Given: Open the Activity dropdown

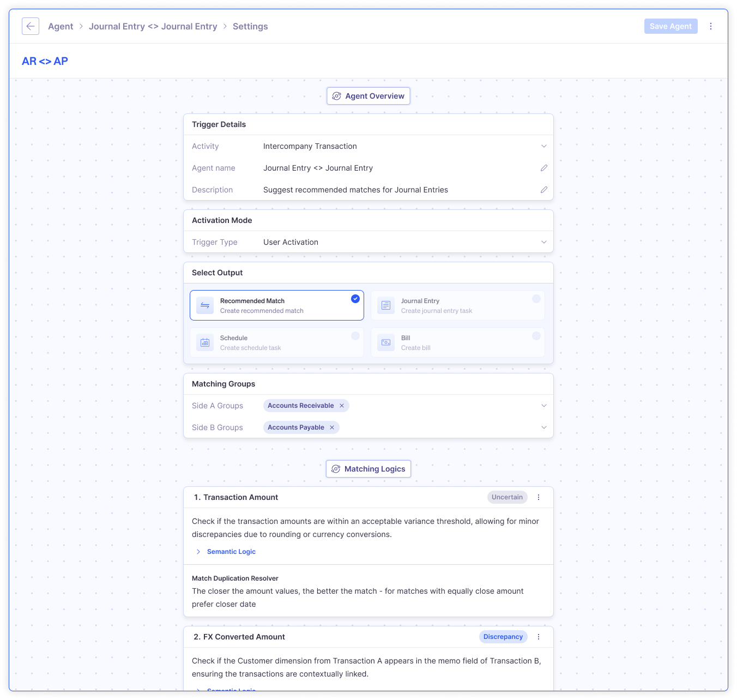Looking at the screenshot, I should point(543,146).
